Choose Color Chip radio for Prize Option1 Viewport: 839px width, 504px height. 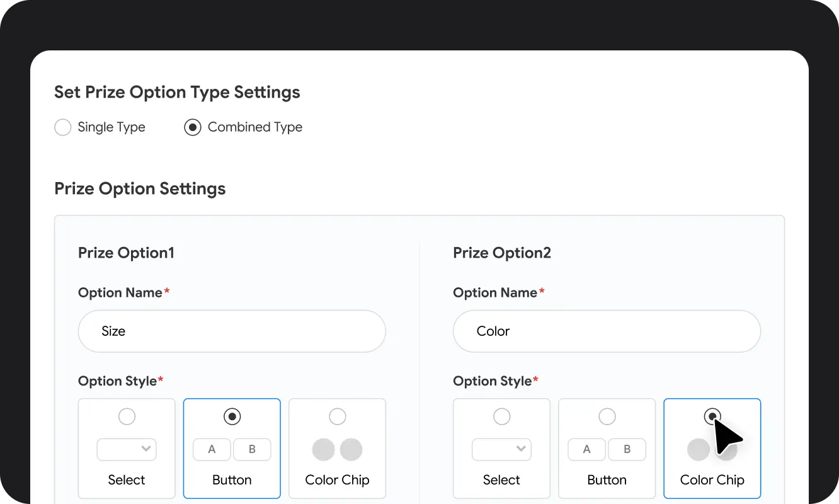[337, 416]
